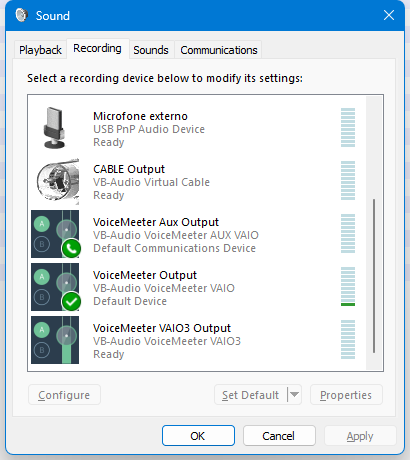
Task: Click the VB-Audio VoiceMeeter AUX VAIO text
Action: pyautogui.click(x=176, y=235)
